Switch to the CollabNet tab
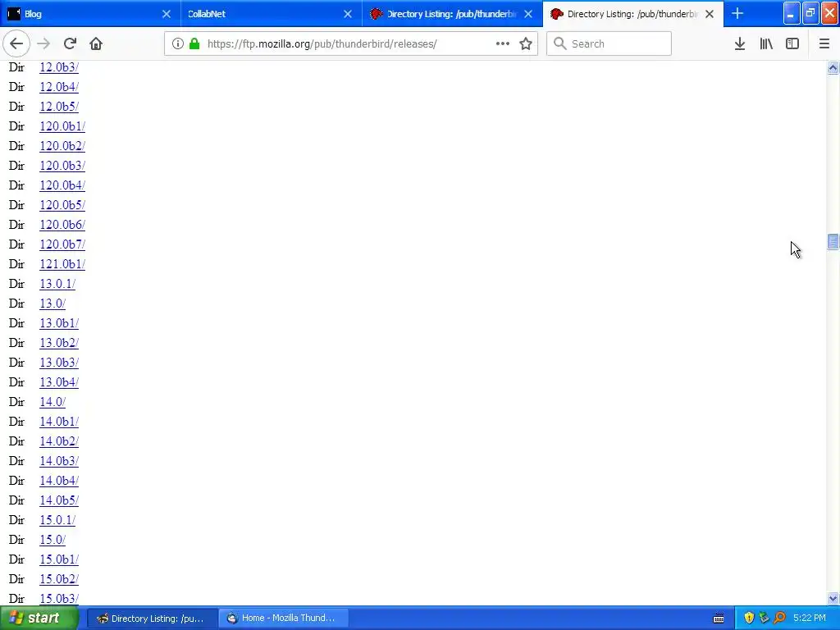The width and height of the screenshot is (840, 630). pyautogui.click(x=271, y=14)
